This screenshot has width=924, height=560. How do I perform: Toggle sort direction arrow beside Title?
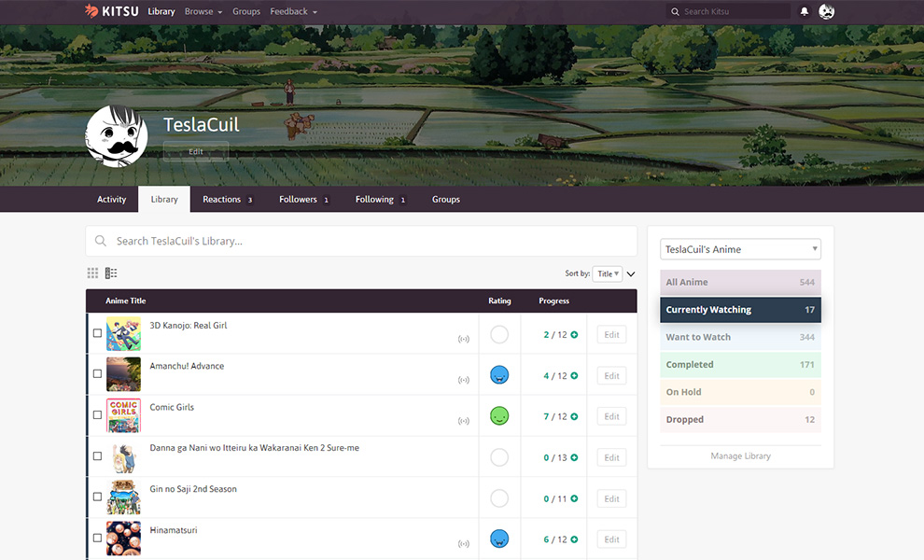point(631,274)
